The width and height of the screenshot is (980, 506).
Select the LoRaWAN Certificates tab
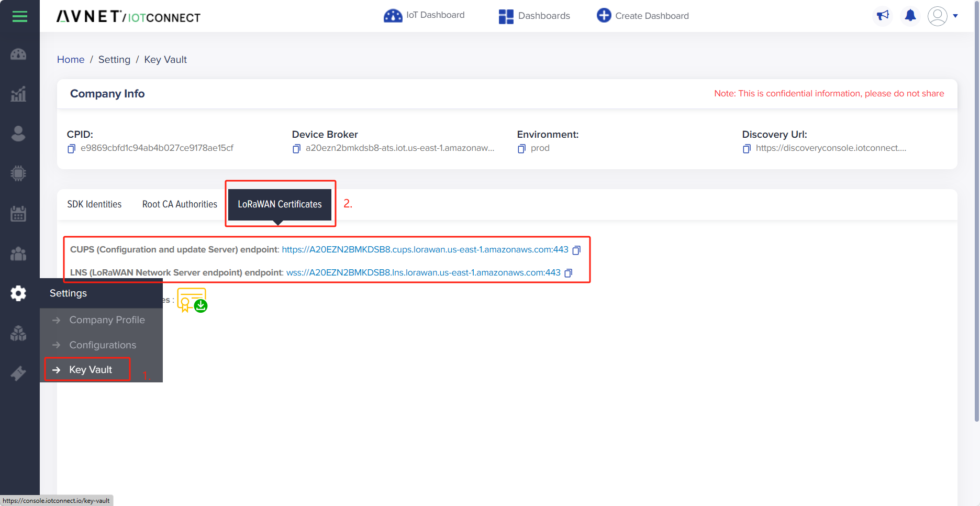click(x=280, y=204)
